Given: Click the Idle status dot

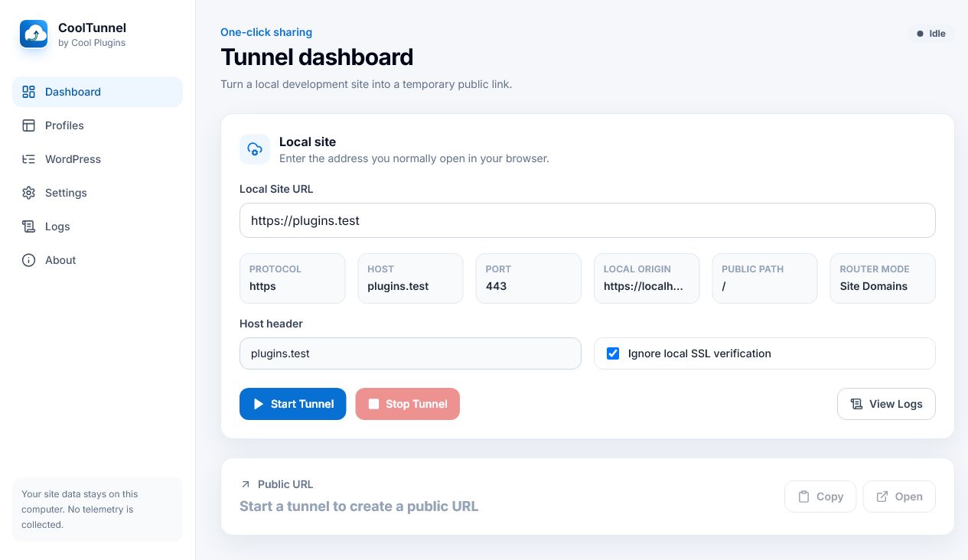Looking at the screenshot, I should click(x=921, y=34).
